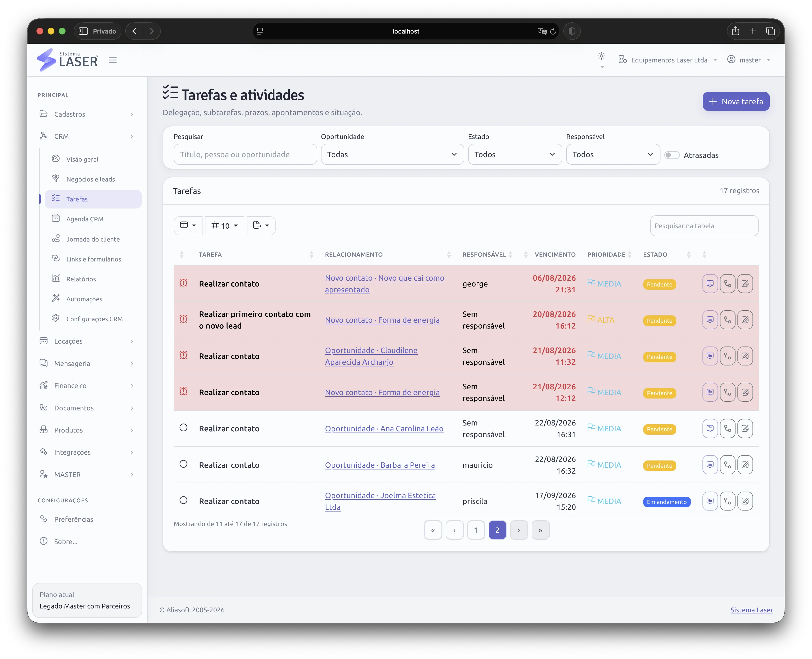Click the overdue alarm icon on george row
The image size is (812, 659).
point(184,283)
